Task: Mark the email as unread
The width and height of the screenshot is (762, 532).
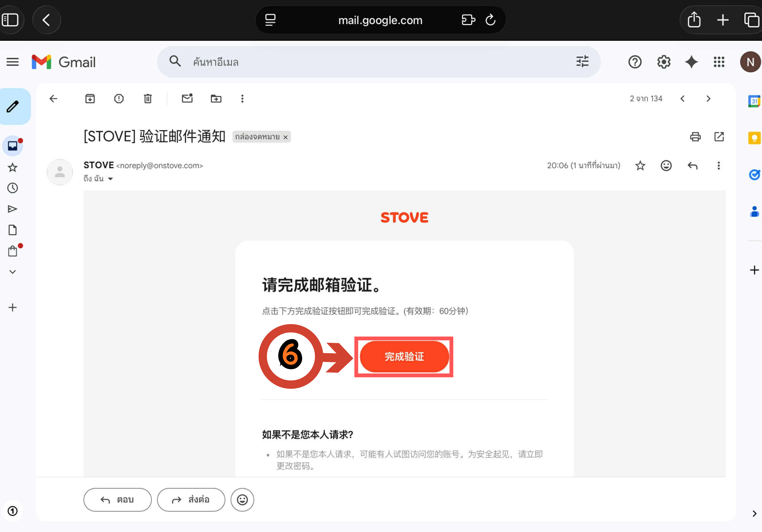Action: (187, 98)
